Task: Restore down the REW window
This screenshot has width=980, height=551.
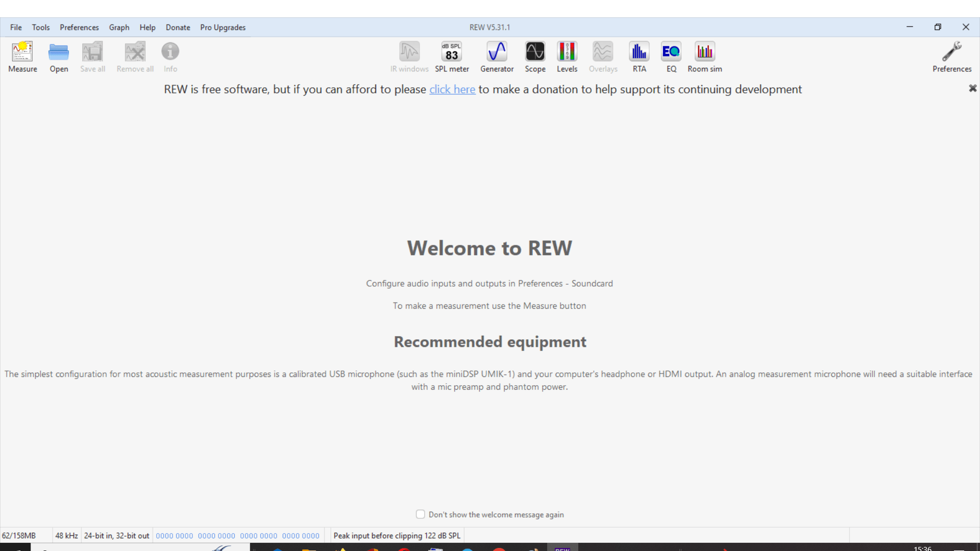Action: coord(938,27)
